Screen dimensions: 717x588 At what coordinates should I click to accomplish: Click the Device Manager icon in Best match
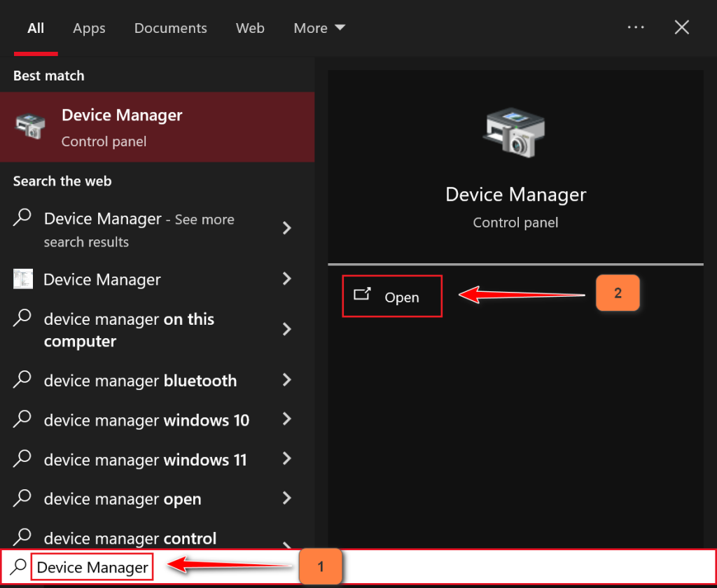(x=30, y=127)
